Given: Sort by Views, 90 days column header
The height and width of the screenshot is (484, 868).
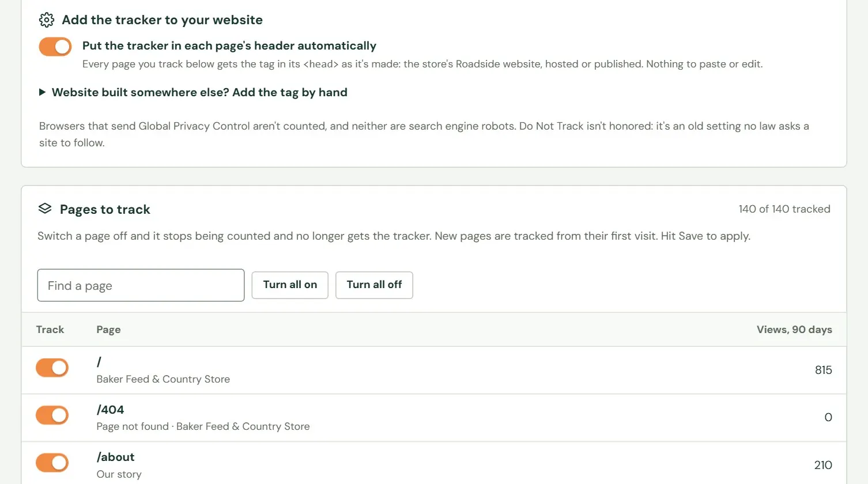Looking at the screenshot, I should [794, 330].
